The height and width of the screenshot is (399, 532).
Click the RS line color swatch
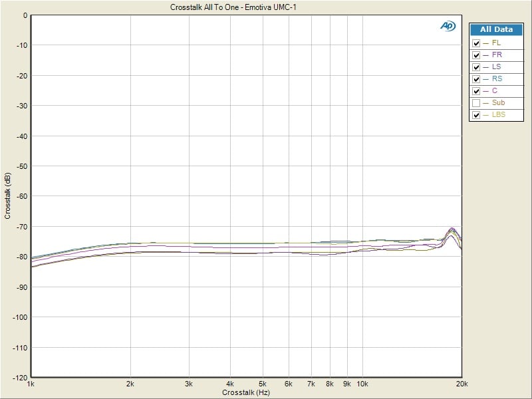[485, 79]
